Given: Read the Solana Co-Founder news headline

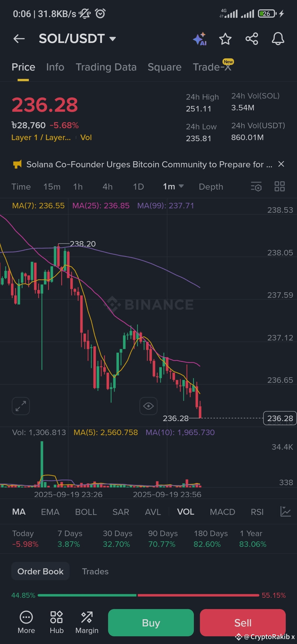Looking at the screenshot, I should (x=149, y=164).
